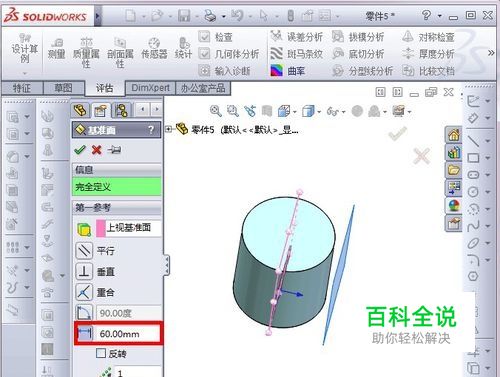This screenshot has width=500, height=377.
Task: Click zoom to fit magnifier icon
Action: tap(216, 111)
